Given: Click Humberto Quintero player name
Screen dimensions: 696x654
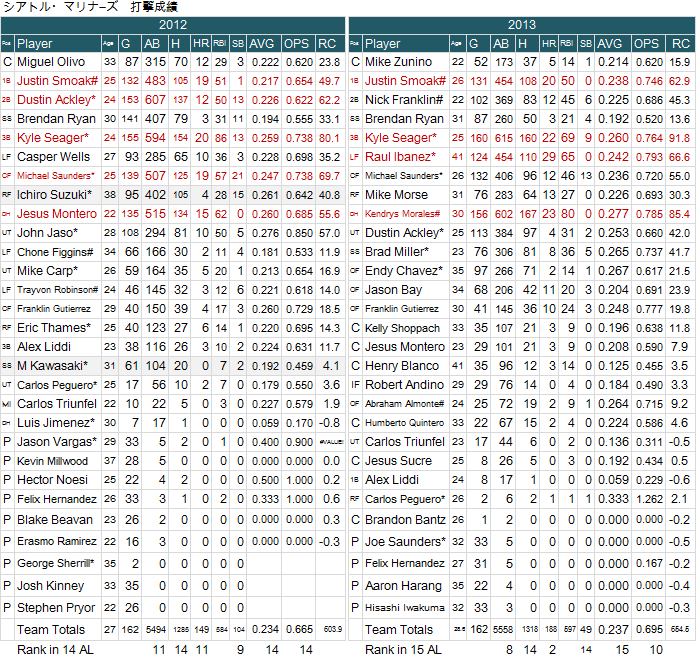Looking at the screenshot, I should [x=404, y=423].
